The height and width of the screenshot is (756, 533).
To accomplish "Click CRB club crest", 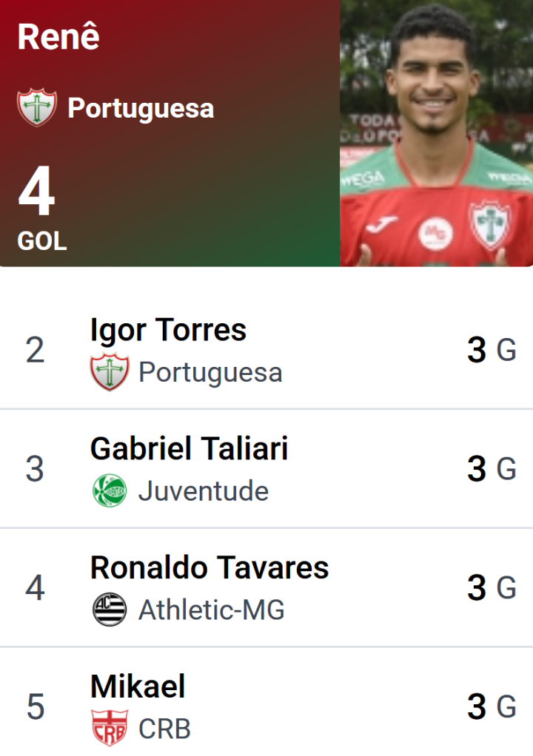I will click(110, 728).
